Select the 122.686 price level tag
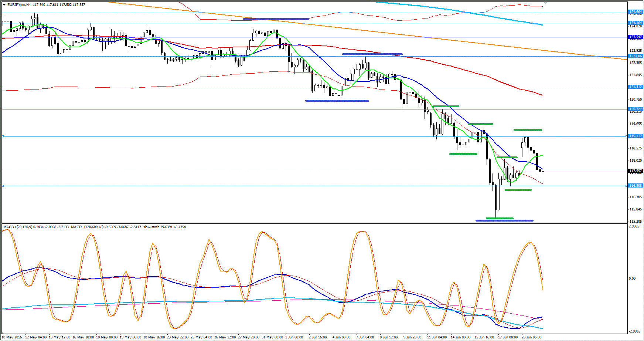Image resolution: width=644 pixels, height=341 pixels. [x=636, y=56]
